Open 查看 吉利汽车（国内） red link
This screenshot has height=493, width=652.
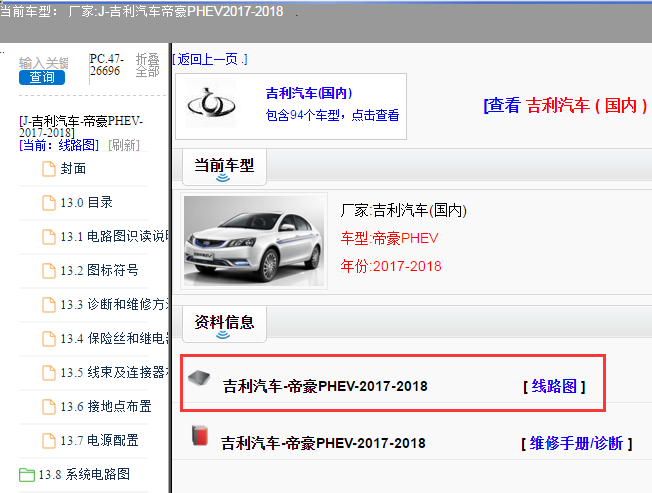[565, 105]
